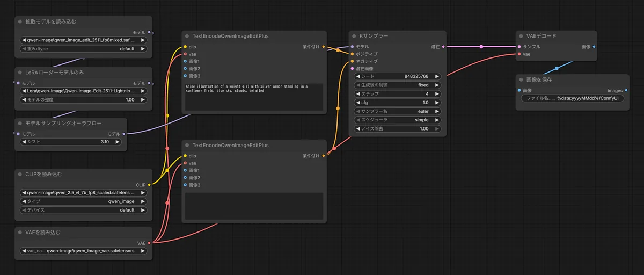
Task: Click the 画像1 input port of the empty-prompt TextEncode node
Action: click(x=185, y=170)
